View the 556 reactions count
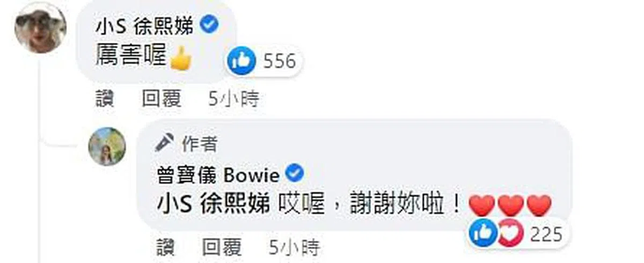Image resolution: width=644 pixels, height=263 pixels. pos(280,62)
